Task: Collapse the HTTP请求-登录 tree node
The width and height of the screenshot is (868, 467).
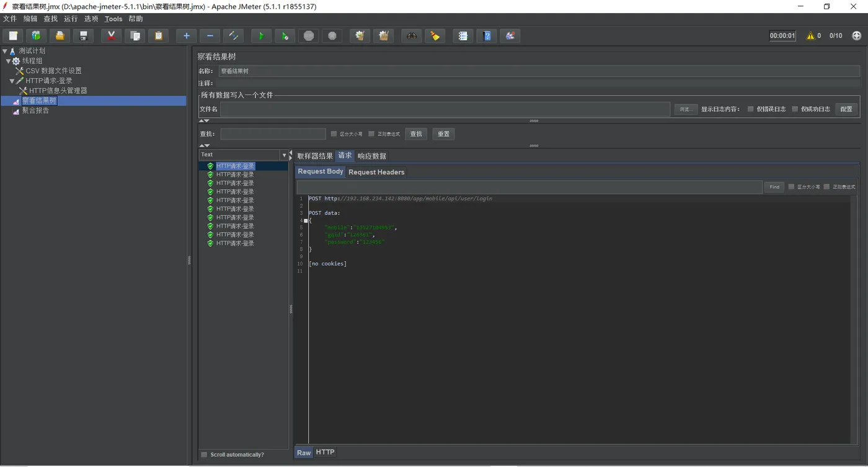Action: click(12, 81)
